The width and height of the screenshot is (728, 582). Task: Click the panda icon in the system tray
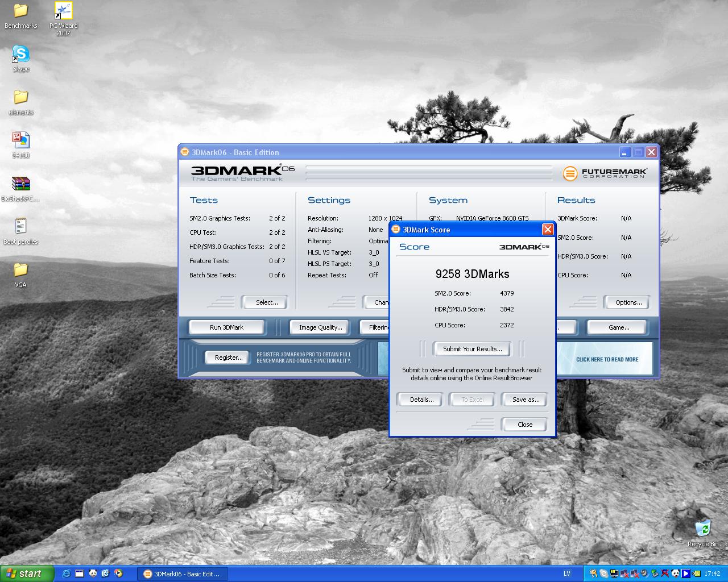(675, 573)
